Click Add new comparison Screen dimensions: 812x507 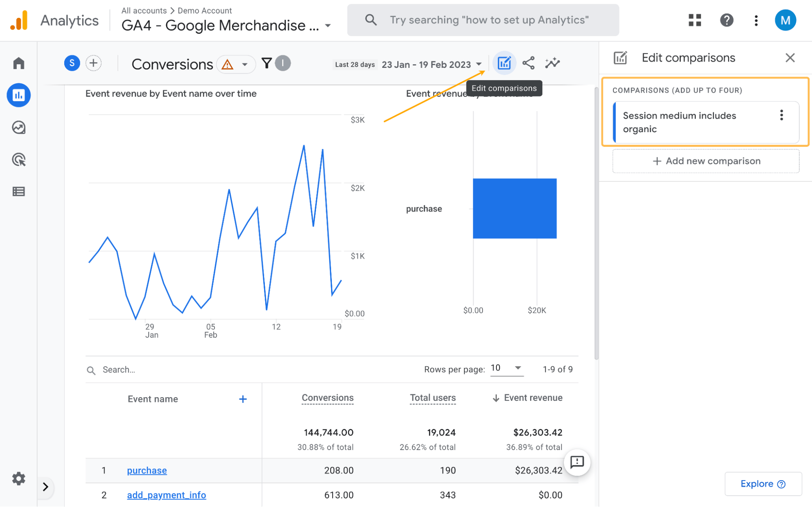(706, 161)
